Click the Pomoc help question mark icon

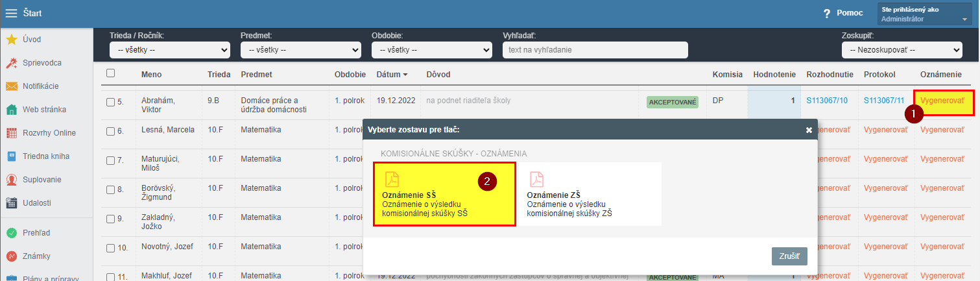[827, 14]
